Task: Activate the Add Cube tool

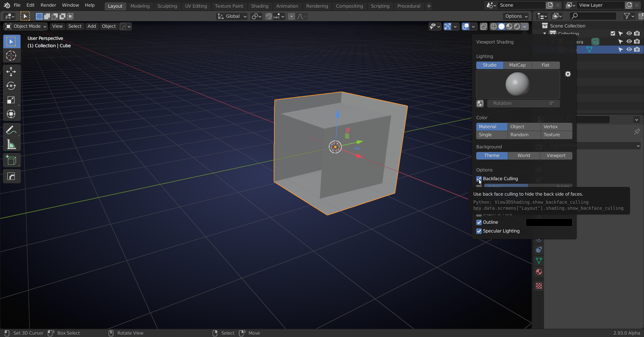Action: tap(11, 160)
